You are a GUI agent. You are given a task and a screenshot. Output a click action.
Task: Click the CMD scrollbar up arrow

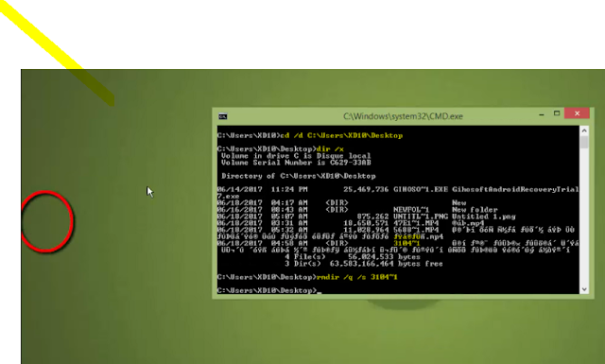click(x=584, y=130)
